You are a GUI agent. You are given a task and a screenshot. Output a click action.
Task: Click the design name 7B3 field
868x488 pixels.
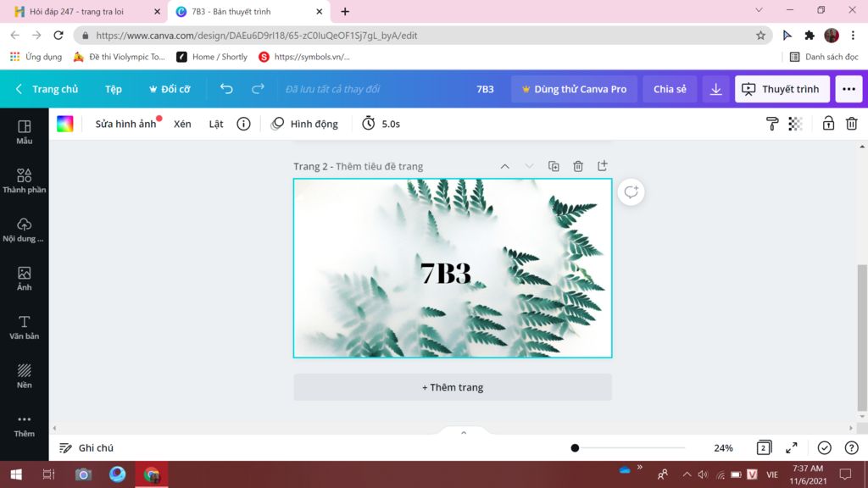click(x=485, y=89)
